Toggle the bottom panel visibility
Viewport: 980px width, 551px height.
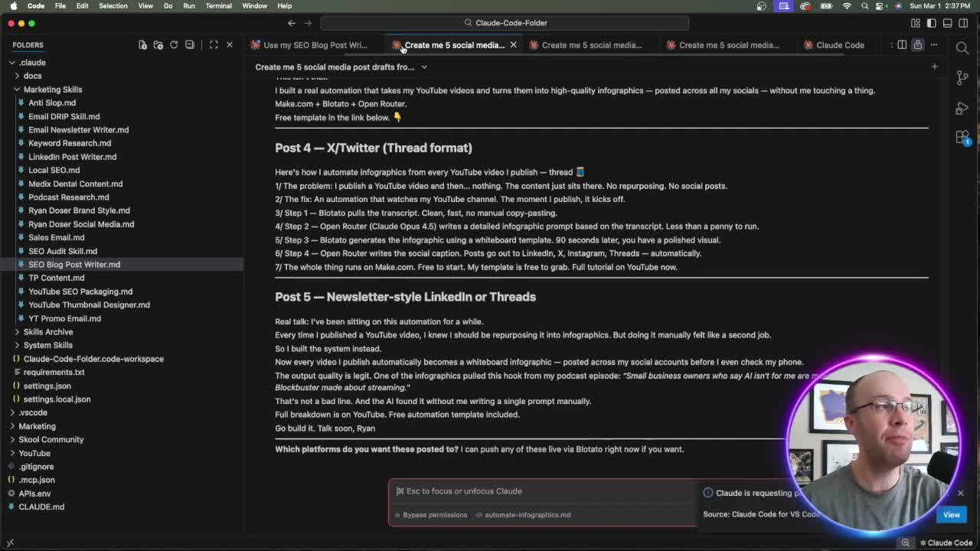pos(948,23)
